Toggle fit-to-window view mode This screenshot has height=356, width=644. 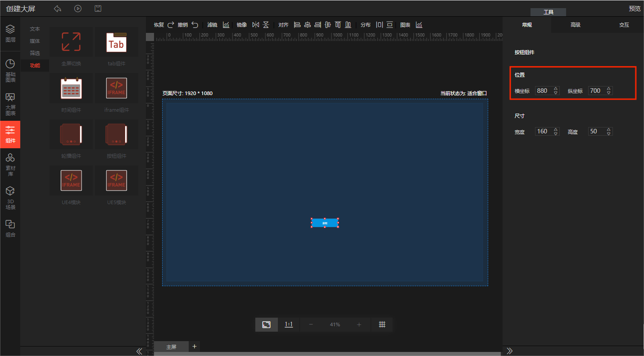267,324
